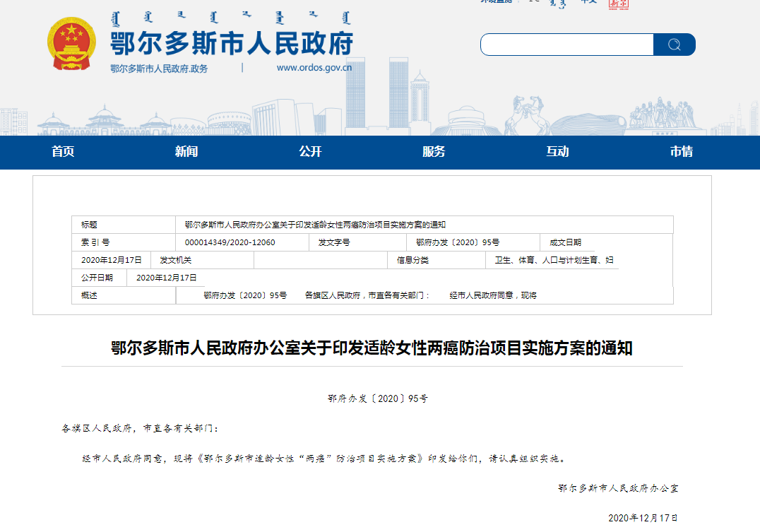This screenshot has width=760, height=532.
Task: Click body paragraph starting 经市人民政府同意
Action: tap(323, 459)
